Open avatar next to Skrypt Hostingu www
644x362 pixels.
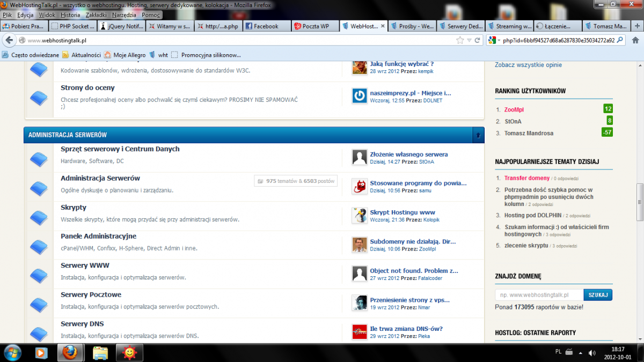[360, 216]
